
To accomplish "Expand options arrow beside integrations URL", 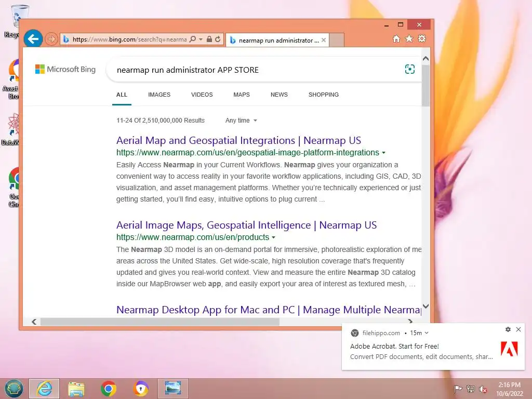I will 384,153.
